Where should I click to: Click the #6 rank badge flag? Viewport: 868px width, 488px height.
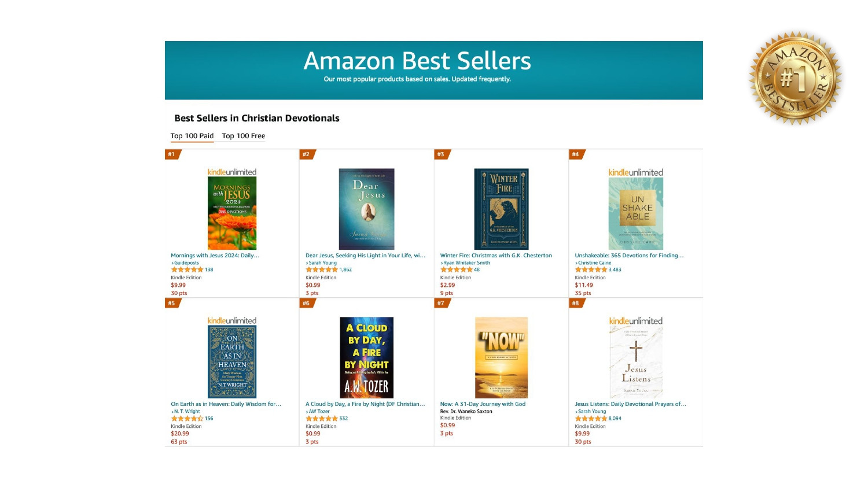pyautogui.click(x=307, y=303)
